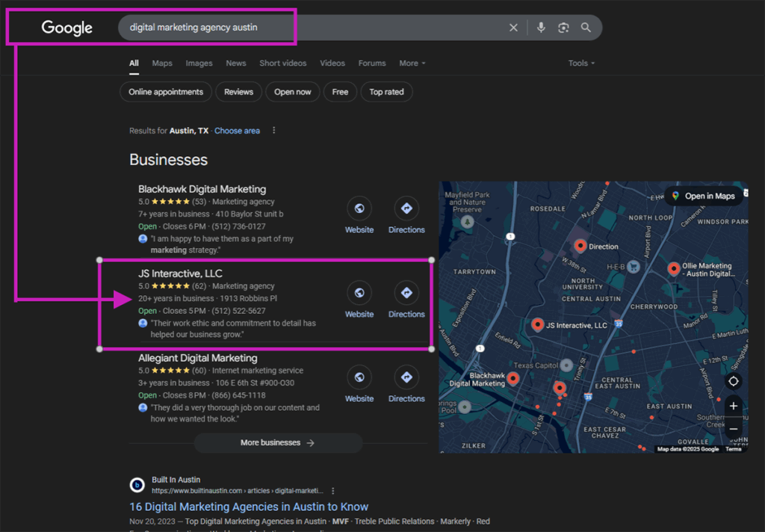Center map on your location

(x=734, y=381)
